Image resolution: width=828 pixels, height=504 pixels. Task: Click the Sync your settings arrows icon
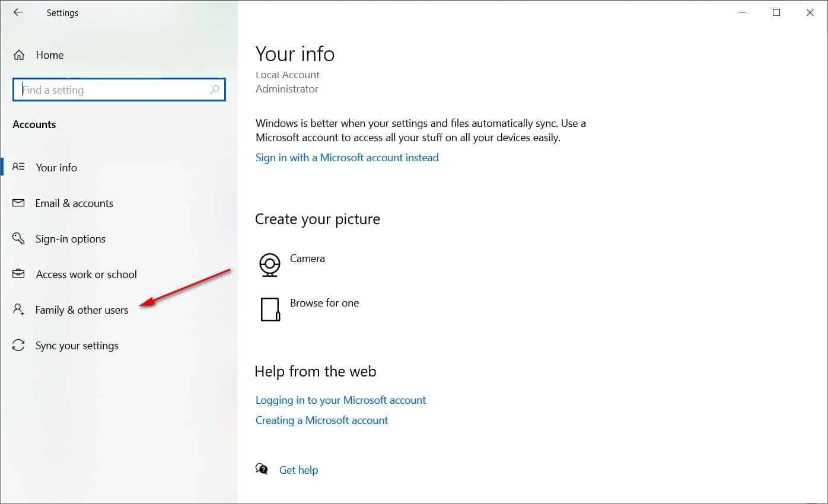pyautogui.click(x=18, y=345)
